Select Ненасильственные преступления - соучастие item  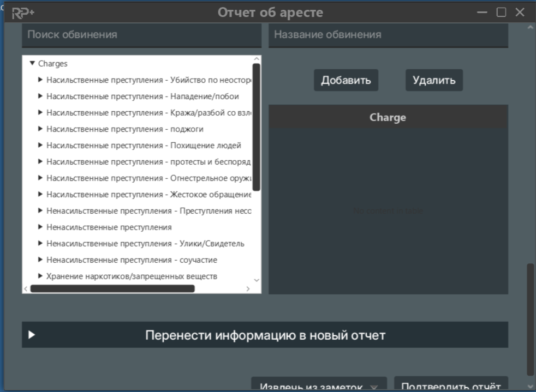pos(132,260)
